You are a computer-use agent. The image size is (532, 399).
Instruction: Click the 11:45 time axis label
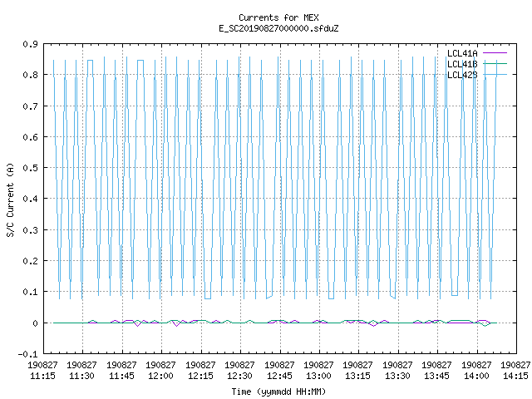(x=121, y=371)
